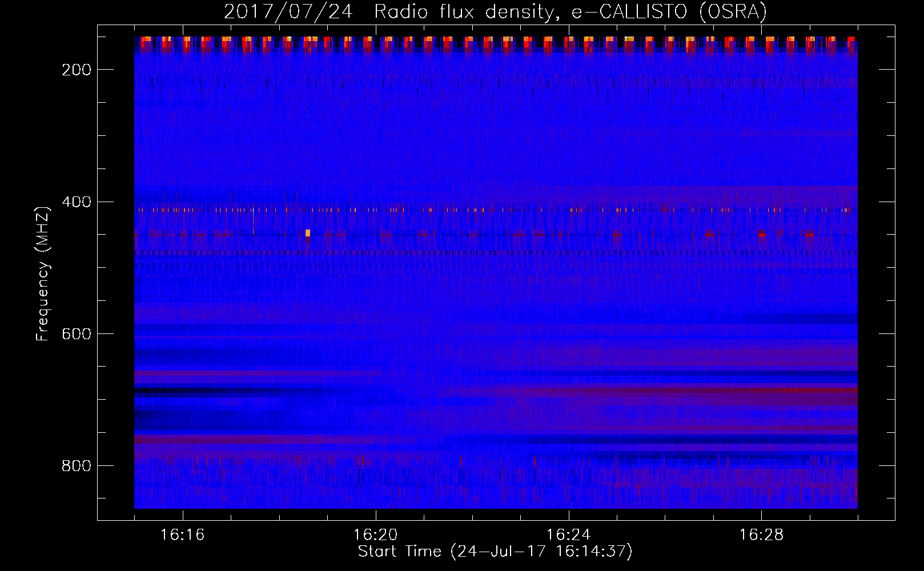This screenshot has height=571, width=924.
Task: Click the 16:16 time tick label
Action: coord(182,534)
